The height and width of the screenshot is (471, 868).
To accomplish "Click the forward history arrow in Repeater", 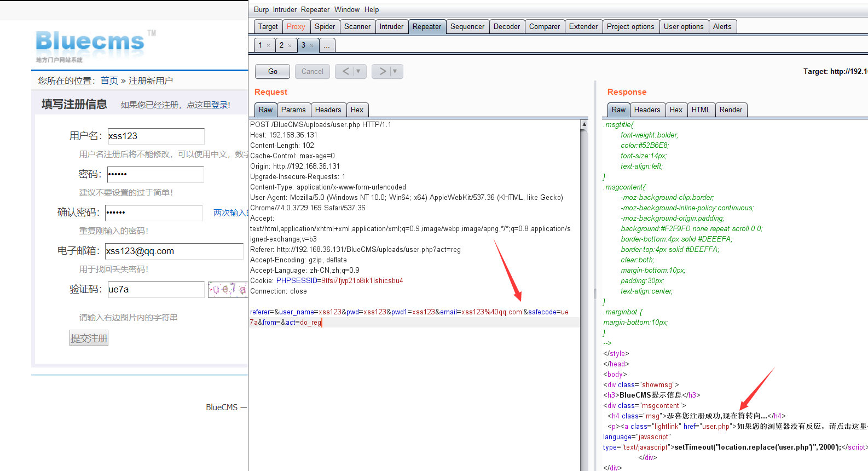I will point(383,71).
